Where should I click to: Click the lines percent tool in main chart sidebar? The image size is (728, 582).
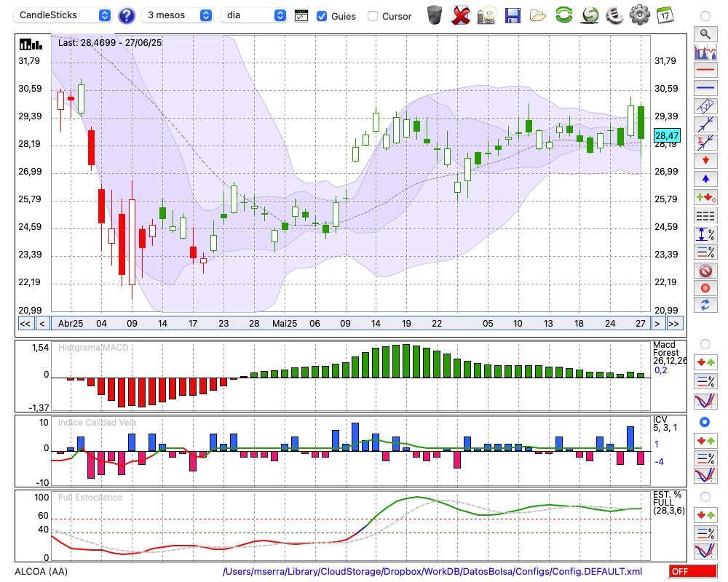click(705, 252)
